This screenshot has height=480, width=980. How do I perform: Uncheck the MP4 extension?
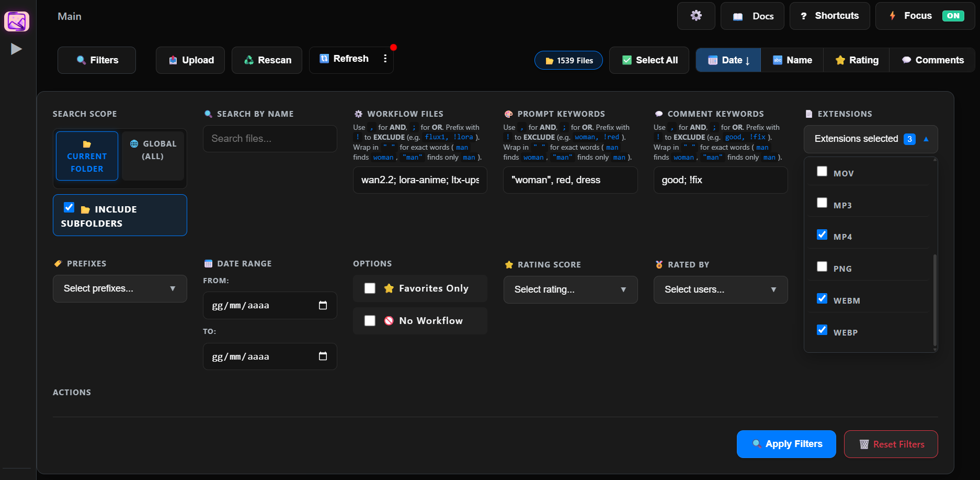822,235
